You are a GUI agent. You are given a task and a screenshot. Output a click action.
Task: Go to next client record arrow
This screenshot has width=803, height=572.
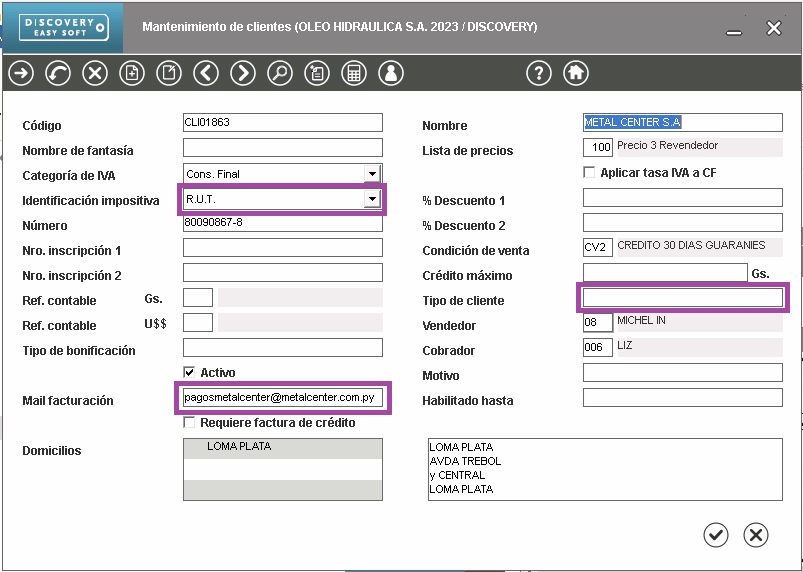[x=243, y=73]
